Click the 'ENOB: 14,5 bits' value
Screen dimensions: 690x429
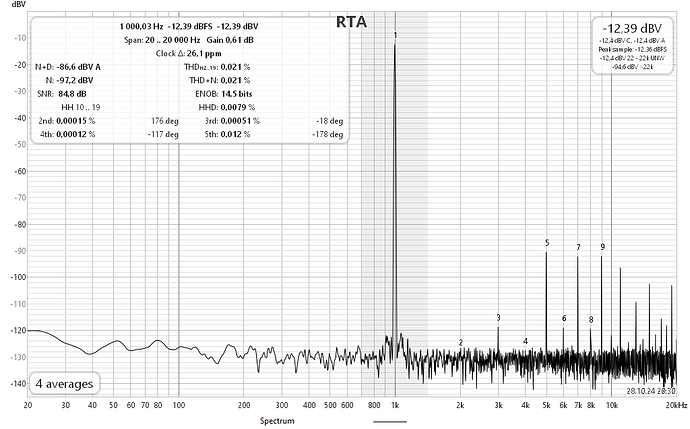tap(224, 94)
